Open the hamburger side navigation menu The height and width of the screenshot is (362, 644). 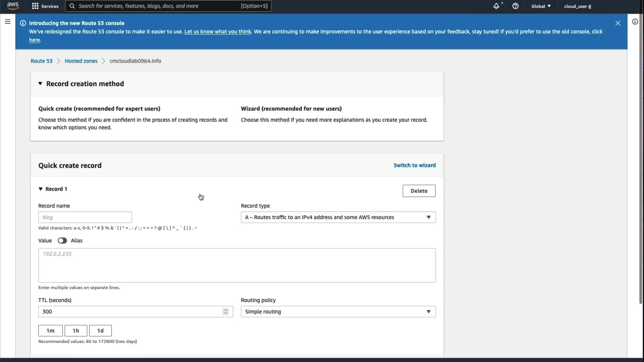click(8, 22)
